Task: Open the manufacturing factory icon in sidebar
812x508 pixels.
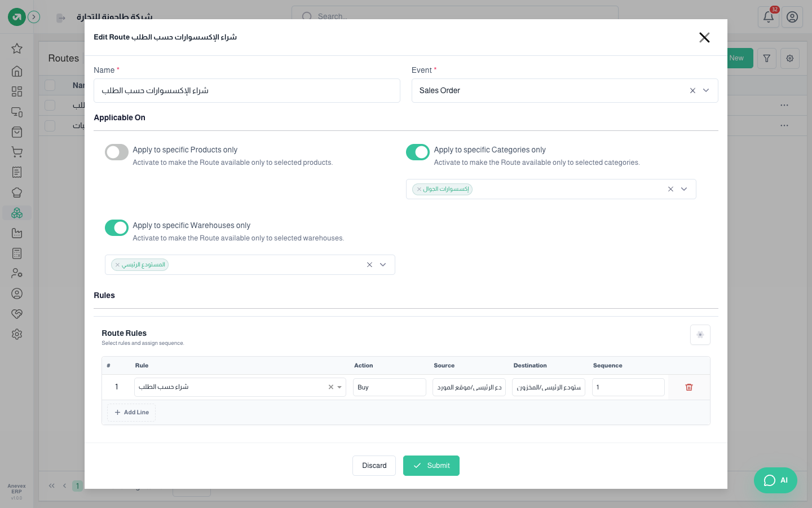Action: pos(17,233)
